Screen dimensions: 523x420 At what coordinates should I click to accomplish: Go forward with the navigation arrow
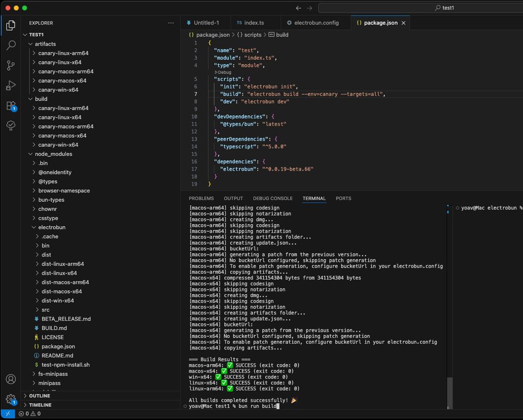coord(310,8)
